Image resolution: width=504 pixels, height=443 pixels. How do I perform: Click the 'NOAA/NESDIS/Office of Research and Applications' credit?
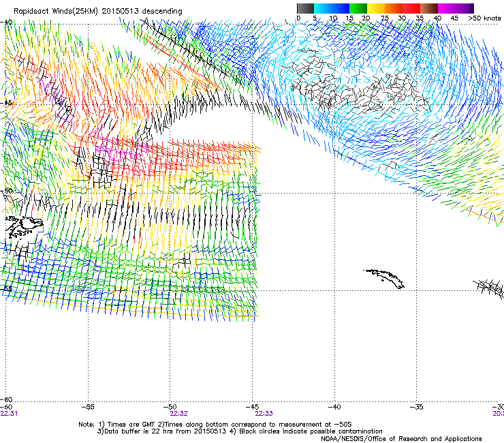(401, 439)
